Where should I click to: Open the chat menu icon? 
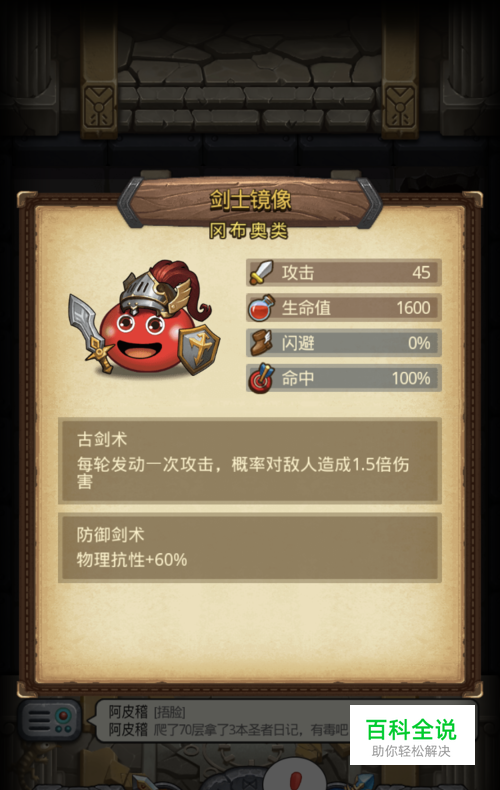click(x=50, y=720)
